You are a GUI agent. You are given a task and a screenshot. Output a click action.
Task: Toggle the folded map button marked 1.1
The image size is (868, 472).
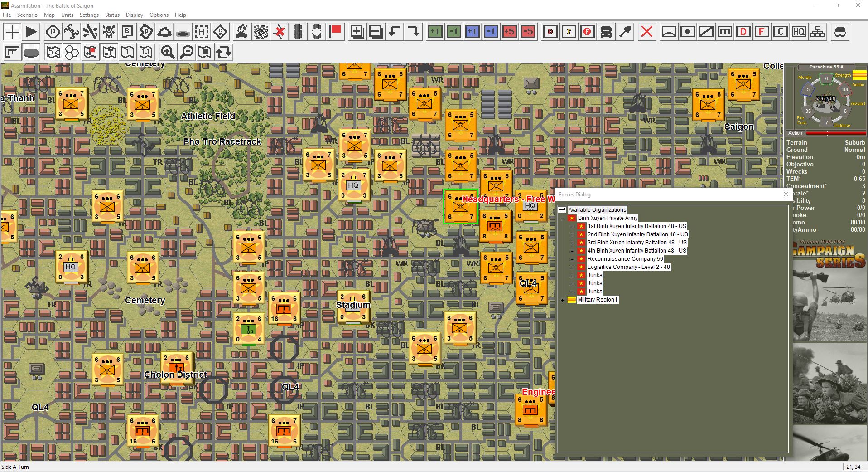pyautogui.click(x=146, y=53)
